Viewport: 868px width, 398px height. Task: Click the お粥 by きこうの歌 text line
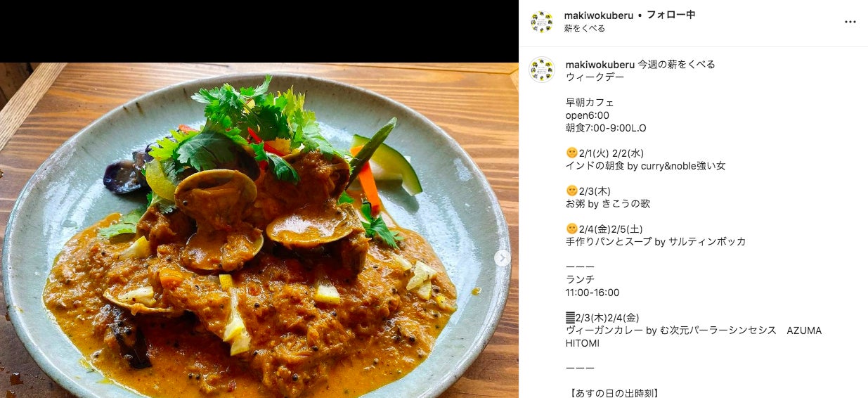pyautogui.click(x=608, y=204)
